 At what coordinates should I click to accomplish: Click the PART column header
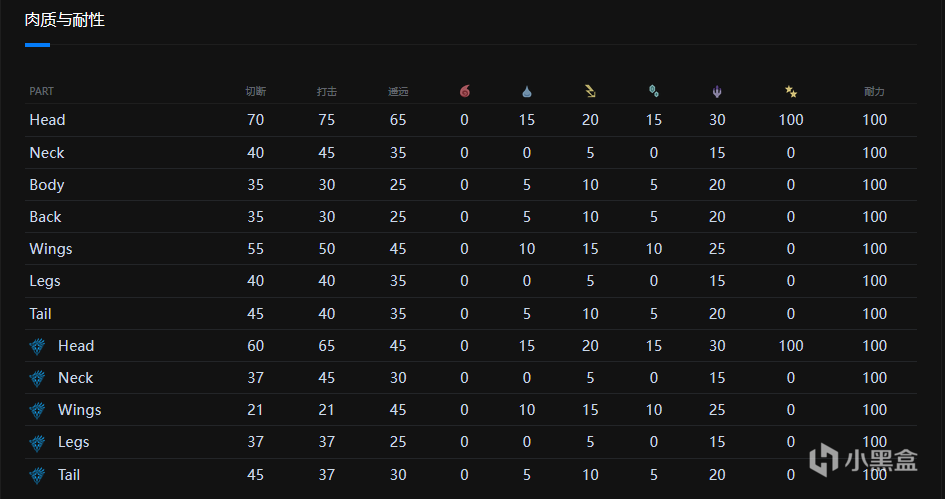(x=42, y=91)
